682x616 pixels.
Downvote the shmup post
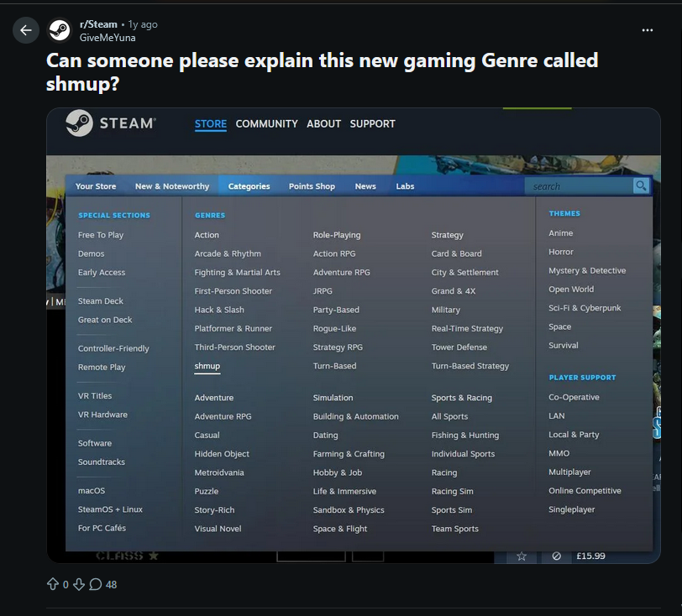click(79, 584)
